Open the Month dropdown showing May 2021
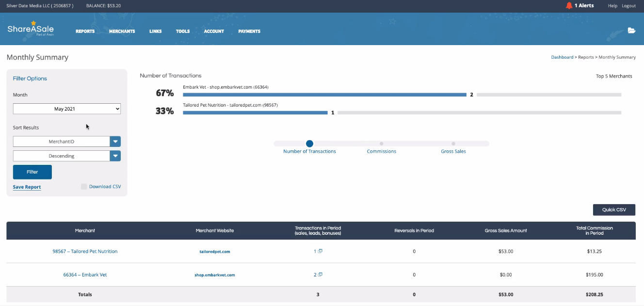Viewport: 644px width, 306px height. [x=67, y=109]
